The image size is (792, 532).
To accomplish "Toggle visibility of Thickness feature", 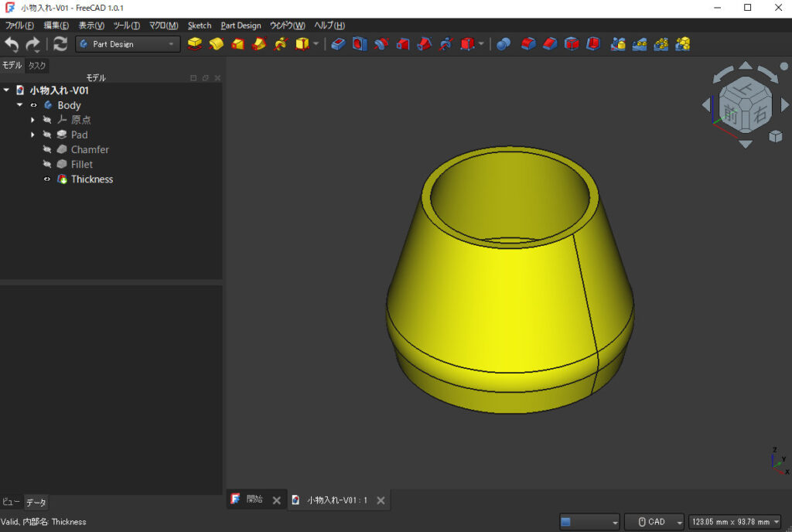I will (47, 179).
